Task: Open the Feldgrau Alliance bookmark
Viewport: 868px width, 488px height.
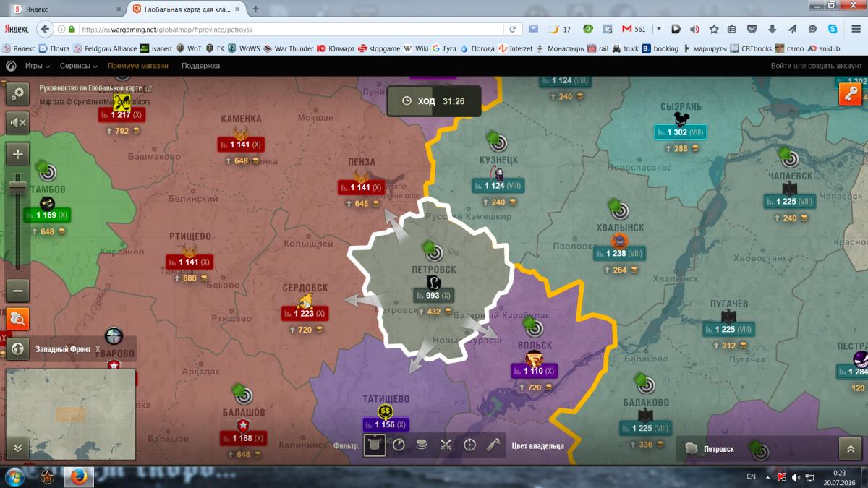Action: coord(104,48)
